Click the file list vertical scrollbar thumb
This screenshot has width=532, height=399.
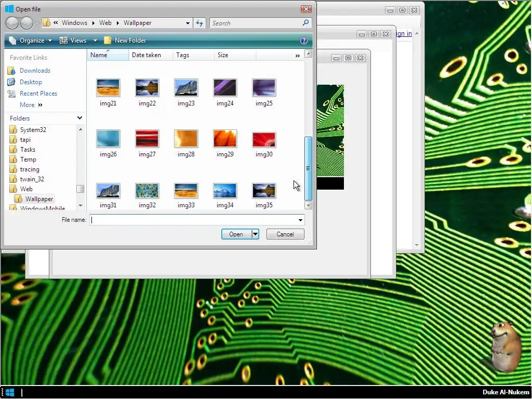pos(308,168)
